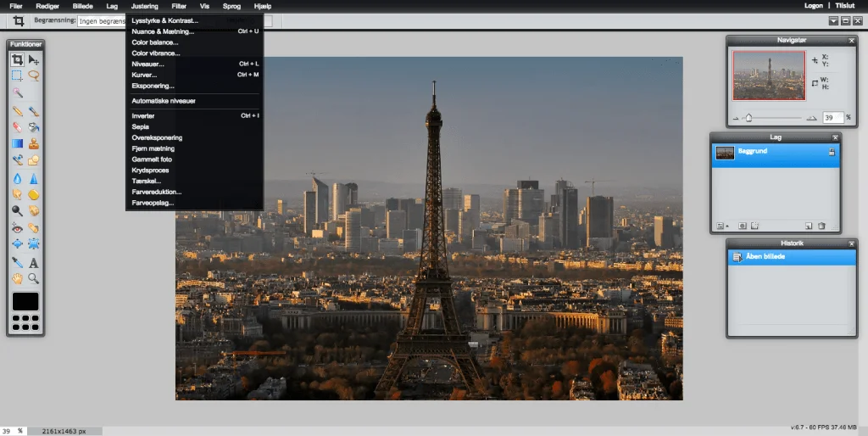The height and width of the screenshot is (436, 868).
Task: Click the Logon link
Action: [814, 6]
